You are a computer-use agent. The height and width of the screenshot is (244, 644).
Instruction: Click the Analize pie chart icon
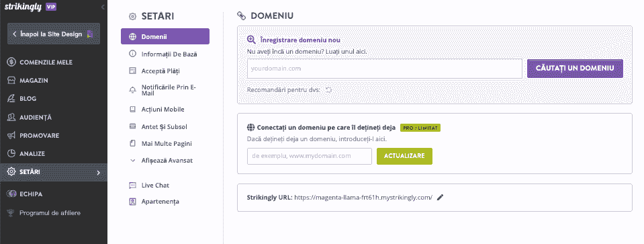[x=11, y=154]
